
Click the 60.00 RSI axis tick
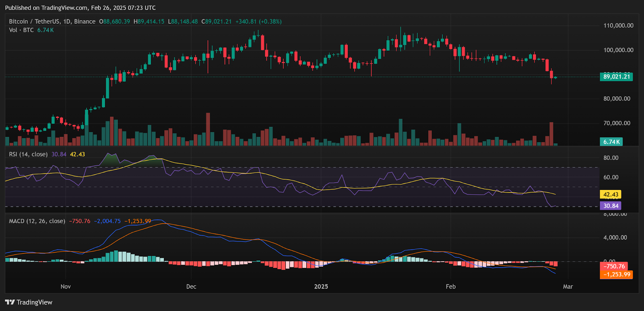point(611,177)
